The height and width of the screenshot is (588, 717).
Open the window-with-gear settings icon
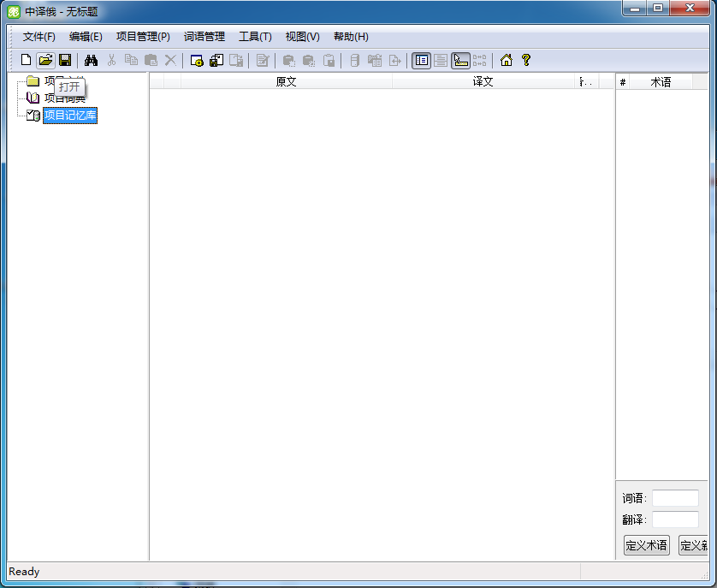click(197, 60)
